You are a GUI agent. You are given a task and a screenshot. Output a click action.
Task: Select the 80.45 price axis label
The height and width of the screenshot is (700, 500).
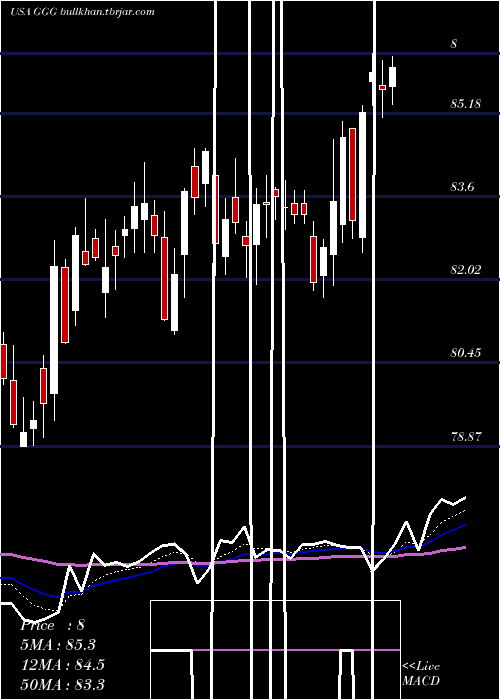click(x=465, y=353)
